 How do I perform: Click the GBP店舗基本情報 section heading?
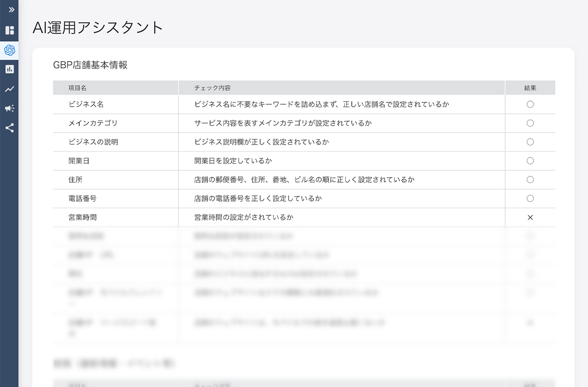coord(90,65)
